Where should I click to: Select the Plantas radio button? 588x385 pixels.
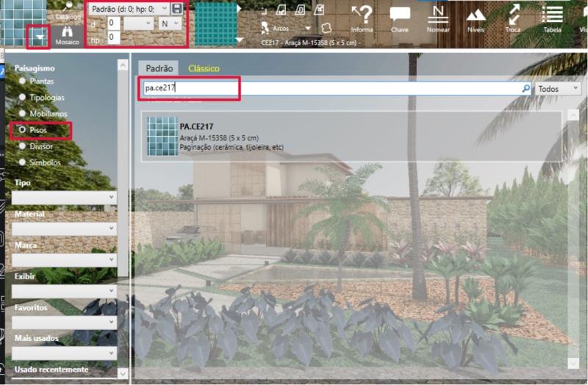click(x=23, y=81)
